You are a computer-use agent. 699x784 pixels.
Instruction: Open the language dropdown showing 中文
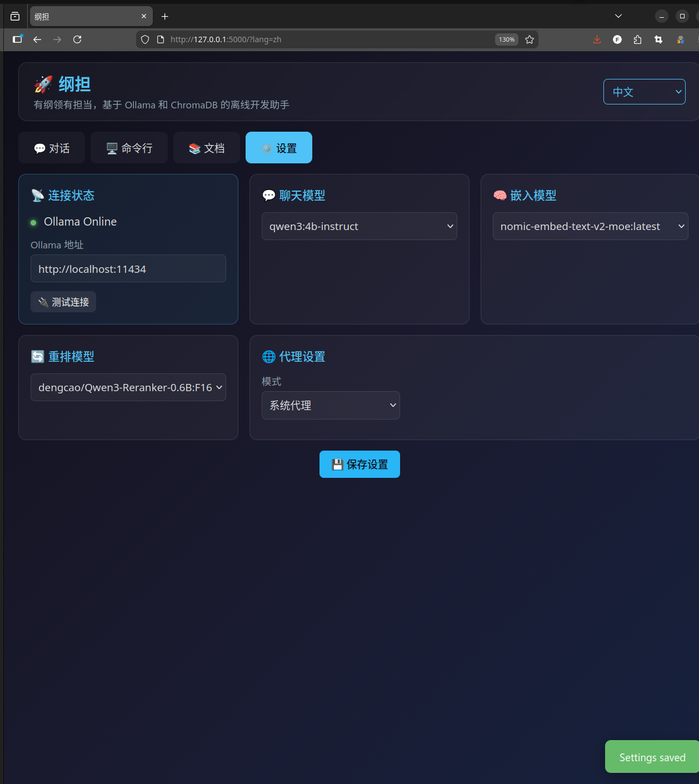pyautogui.click(x=644, y=92)
